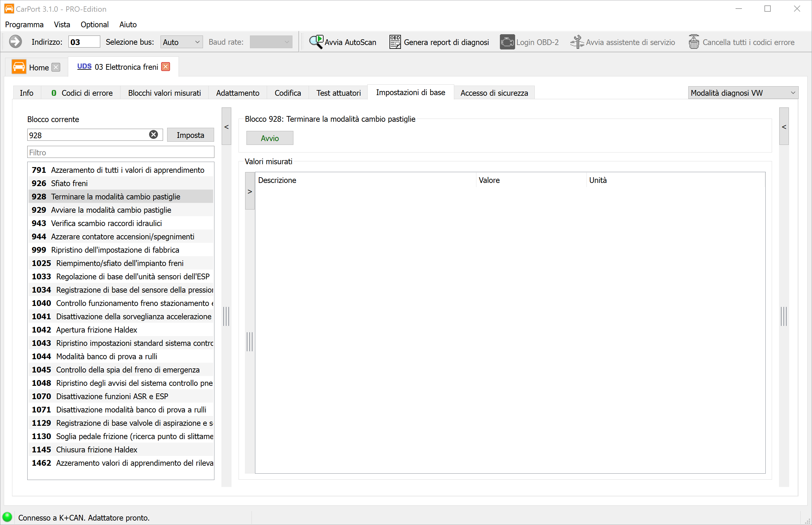Viewport: 812px width, 525px height.
Task: Open the Selezione bus dropdown
Action: 181,42
